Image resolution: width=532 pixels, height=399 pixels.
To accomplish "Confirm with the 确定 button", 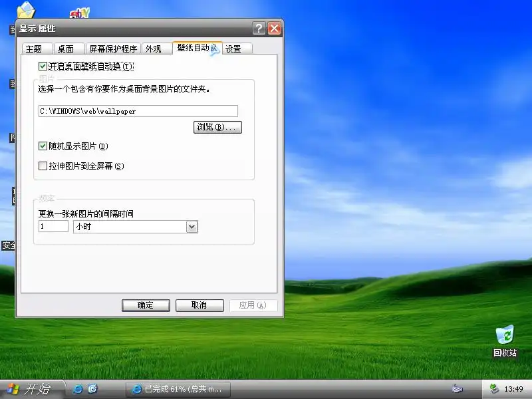I will 146,305.
